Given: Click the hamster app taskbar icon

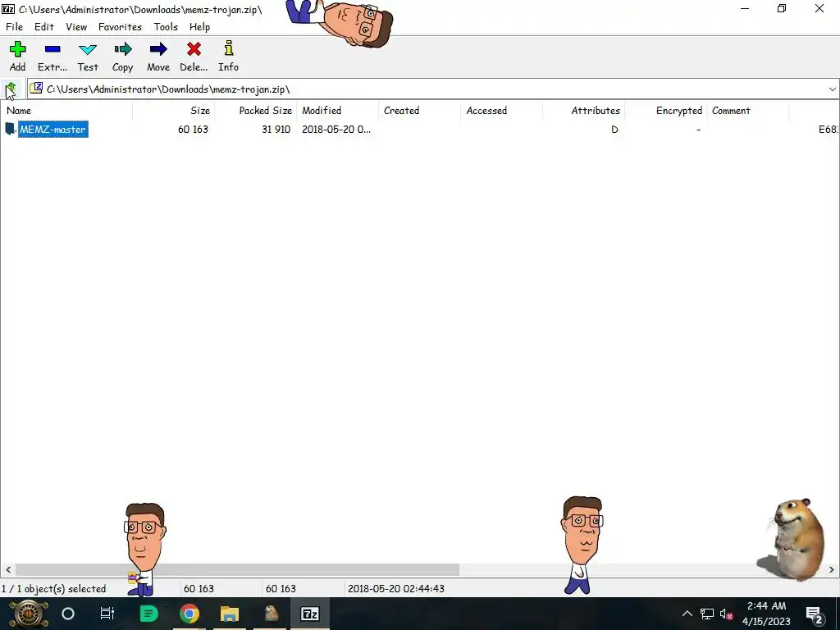Looking at the screenshot, I should coord(271,614).
